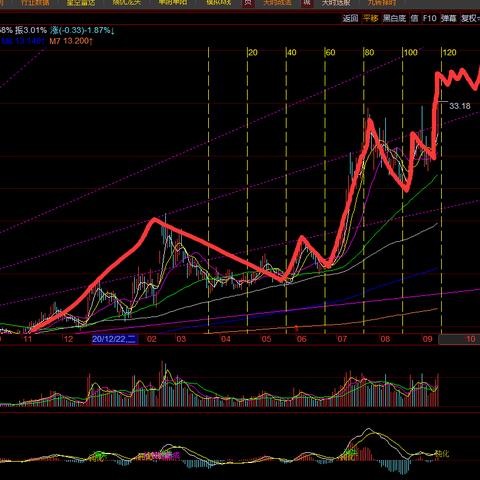Click the red dot marker above the 06 label
Screen dimensions: 480x480
(296, 328)
